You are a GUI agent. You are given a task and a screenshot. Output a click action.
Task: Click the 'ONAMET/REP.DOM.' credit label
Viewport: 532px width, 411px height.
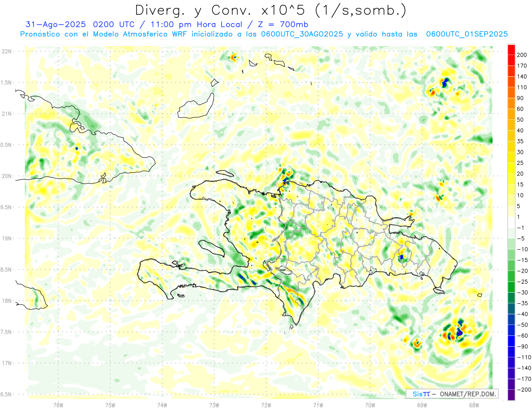pyautogui.click(x=468, y=394)
